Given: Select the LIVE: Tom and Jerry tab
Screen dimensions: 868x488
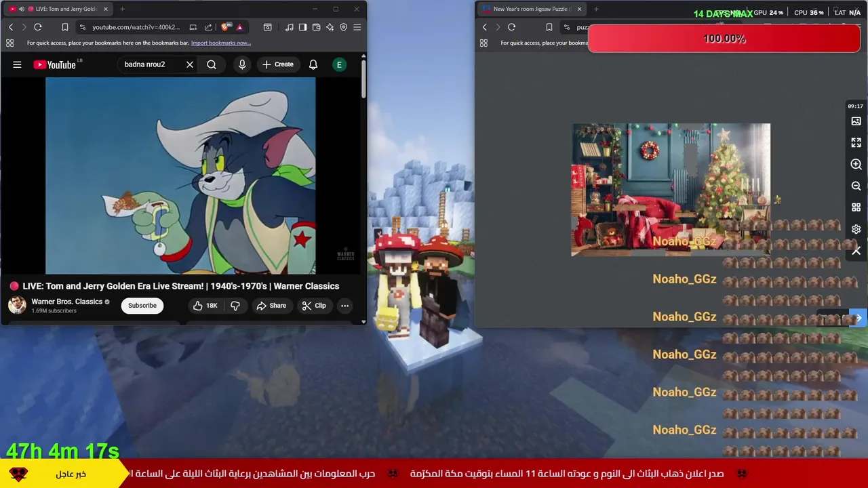Looking at the screenshot, I should pos(57,9).
